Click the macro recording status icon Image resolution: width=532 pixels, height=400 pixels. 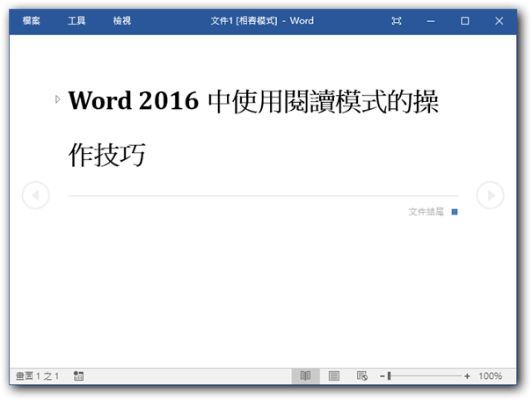point(78,376)
